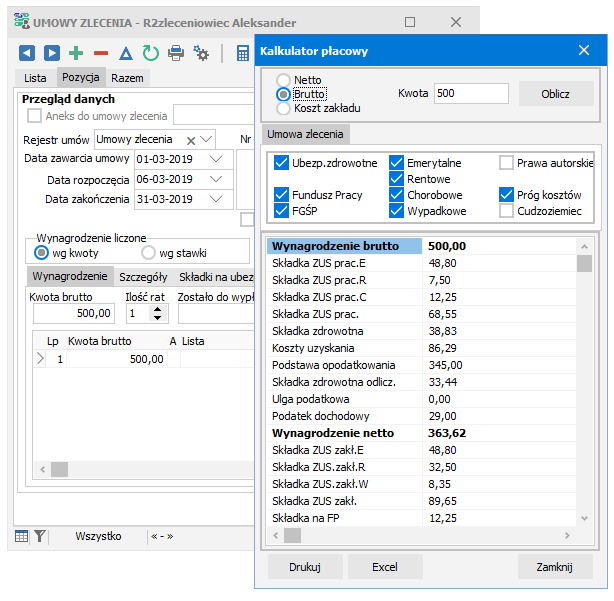Click the Excel export button
Image resolution: width=614 pixels, height=601 pixels.
point(385,567)
